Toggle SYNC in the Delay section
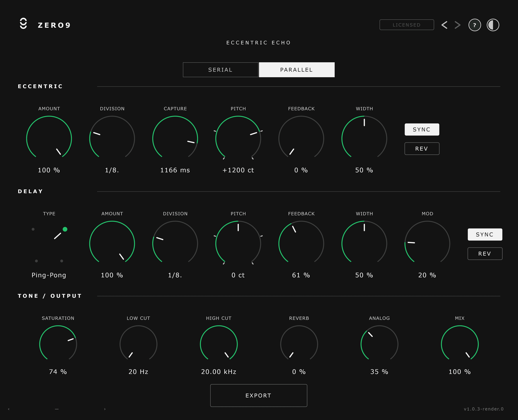This screenshot has height=420, width=518. (x=485, y=234)
